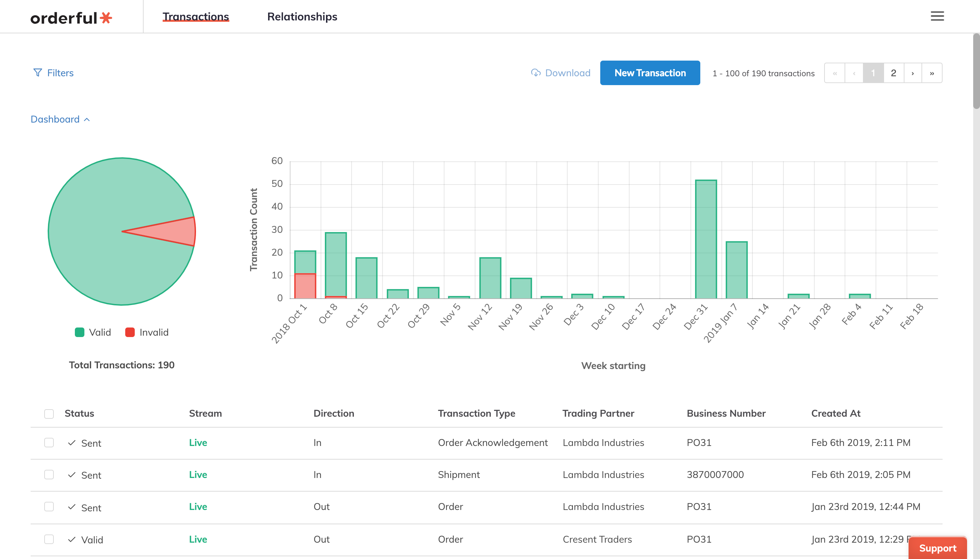Check the Shipment row checkbox
This screenshot has width=980, height=559.
(49, 475)
